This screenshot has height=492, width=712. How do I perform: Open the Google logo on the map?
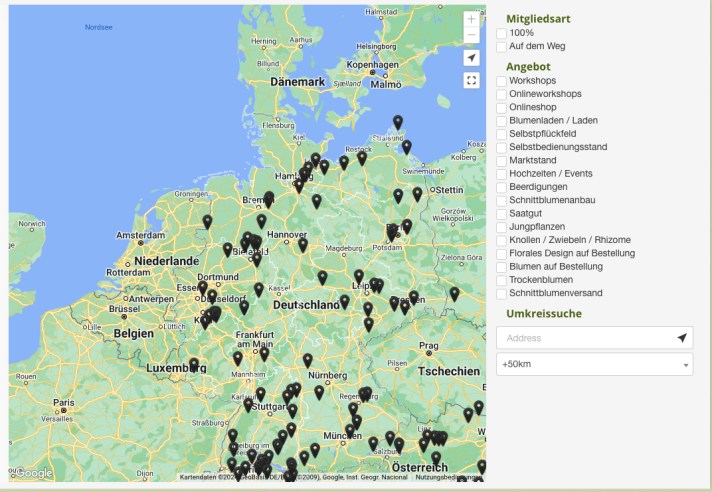[x=33, y=473]
